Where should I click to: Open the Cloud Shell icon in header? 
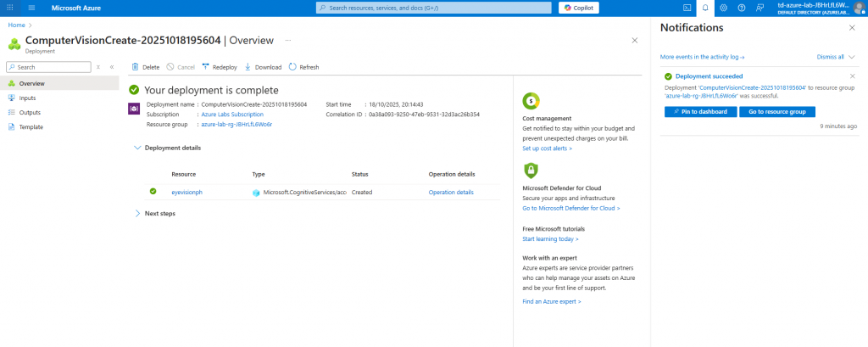(687, 8)
